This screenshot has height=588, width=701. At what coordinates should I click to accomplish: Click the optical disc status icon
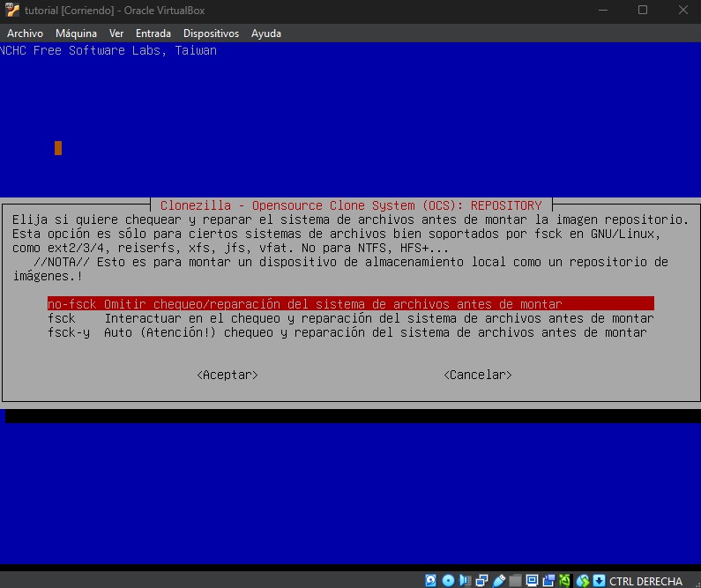(448, 580)
